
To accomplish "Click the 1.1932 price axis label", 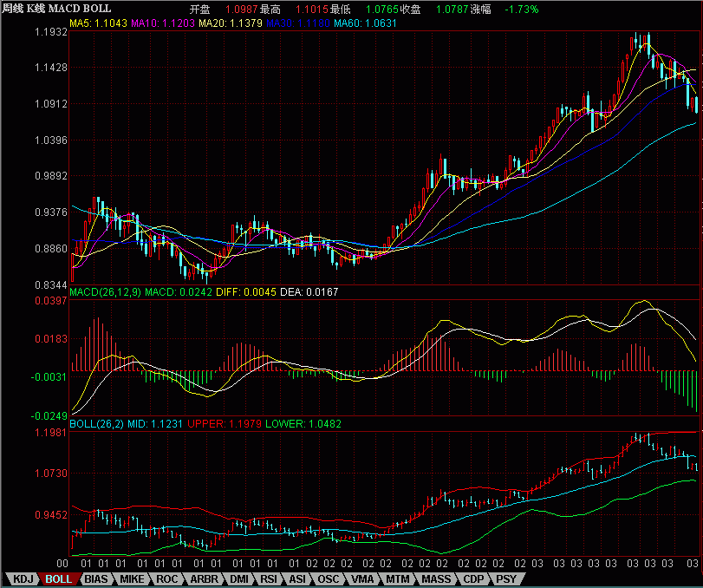I will tap(51, 32).
